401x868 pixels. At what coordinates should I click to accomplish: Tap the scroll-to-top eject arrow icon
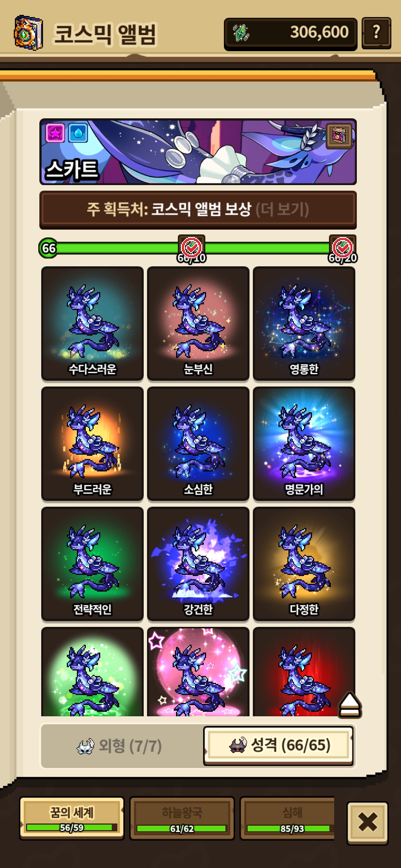point(349,704)
